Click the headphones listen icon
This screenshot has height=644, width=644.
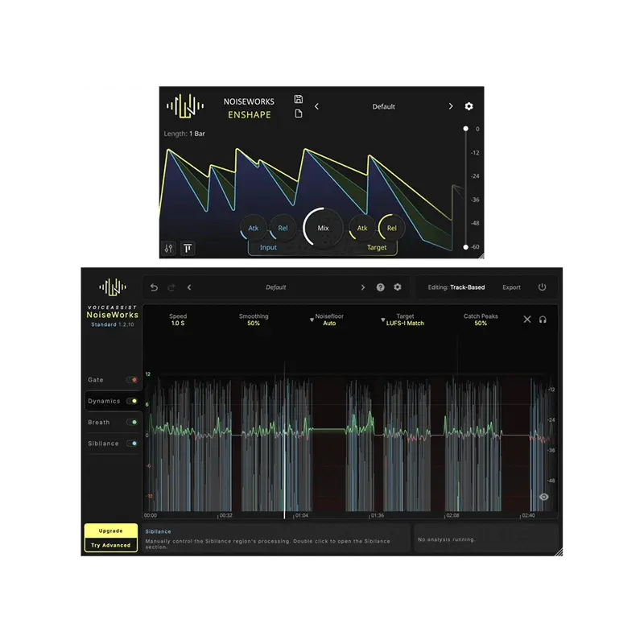point(543,320)
